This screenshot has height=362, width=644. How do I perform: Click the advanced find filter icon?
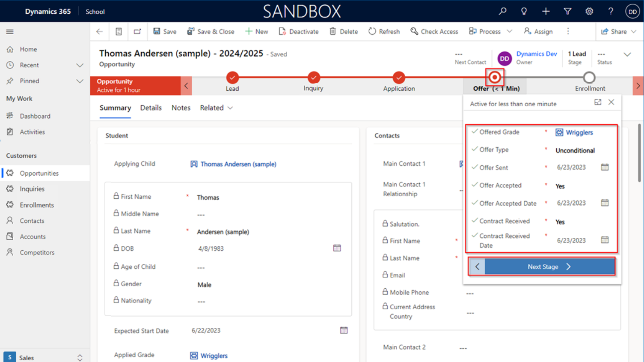[567, 12]
